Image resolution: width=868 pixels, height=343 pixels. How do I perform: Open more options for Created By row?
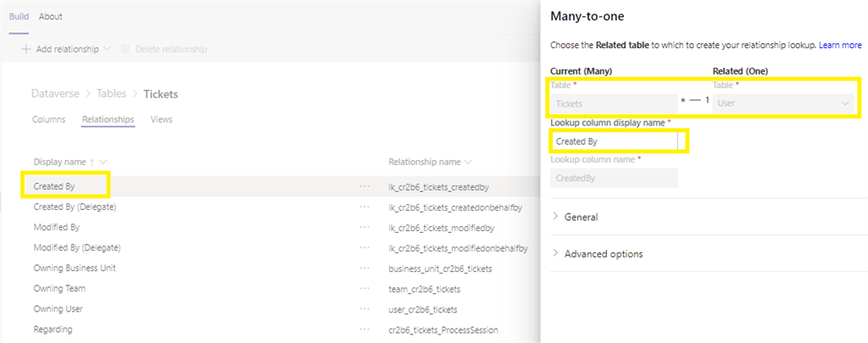(x=364, y=185)
